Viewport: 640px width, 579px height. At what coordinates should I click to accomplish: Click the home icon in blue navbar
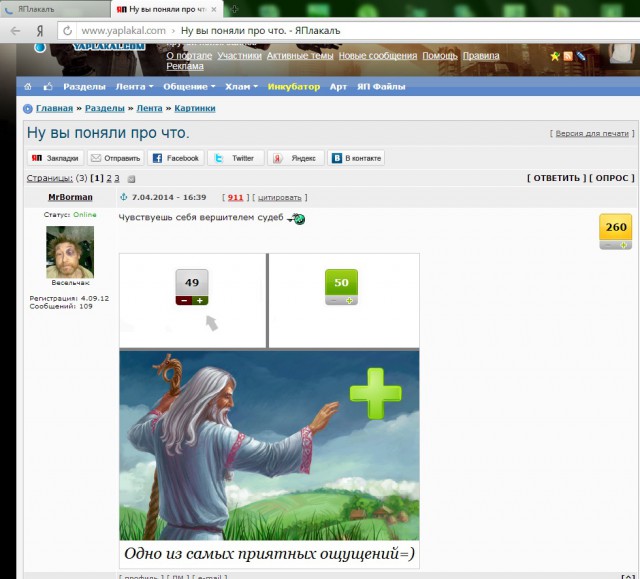28,87
